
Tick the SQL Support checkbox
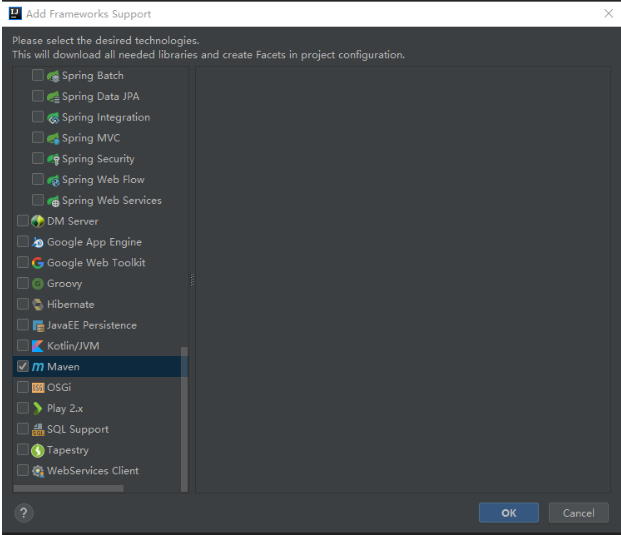23,429
